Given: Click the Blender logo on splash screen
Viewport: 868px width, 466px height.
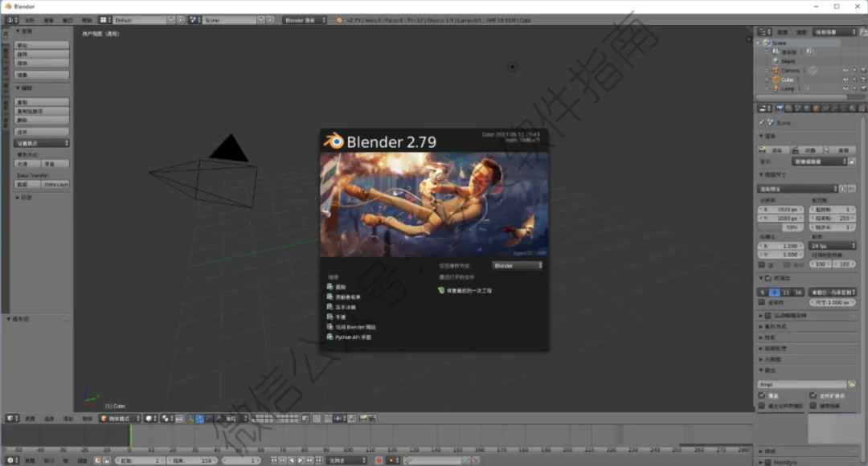Looking at the screenshot, I should (334, 141).
